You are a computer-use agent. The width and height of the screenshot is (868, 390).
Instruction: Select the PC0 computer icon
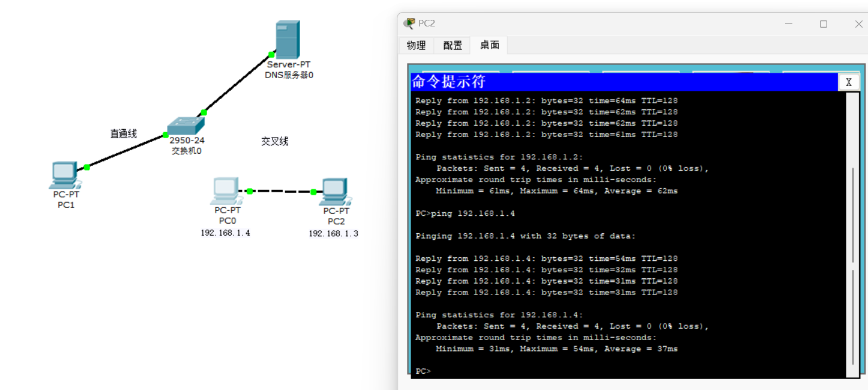click(226, 191)
